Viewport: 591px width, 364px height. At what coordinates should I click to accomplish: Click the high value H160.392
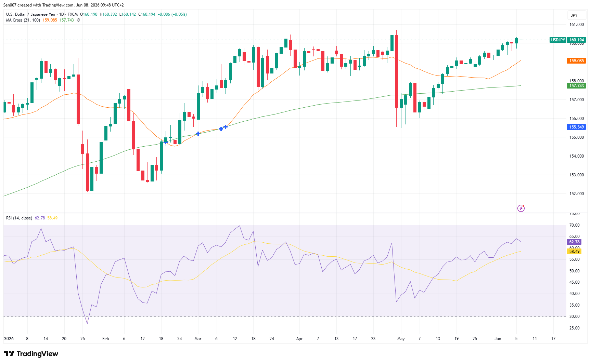(108, 14)
